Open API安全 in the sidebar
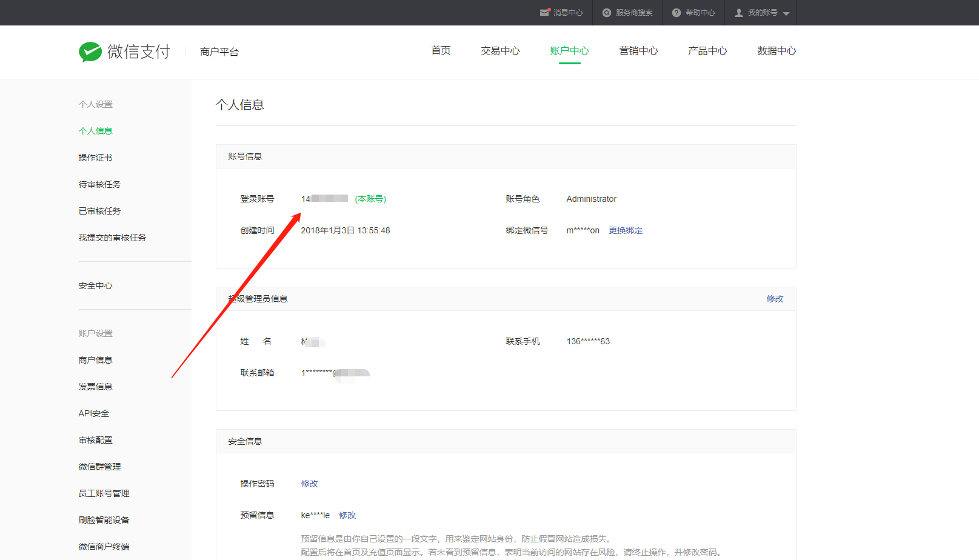979x560 pixels. tap(93, 413)
